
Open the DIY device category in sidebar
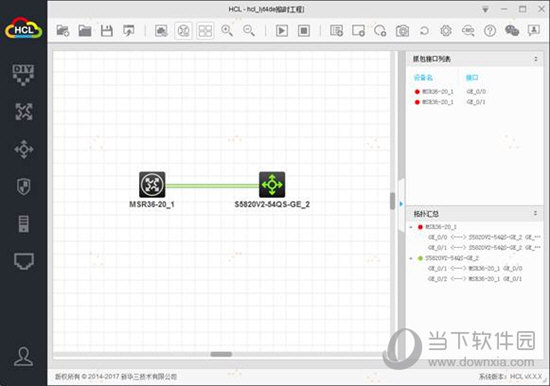[x=23, y=75]
